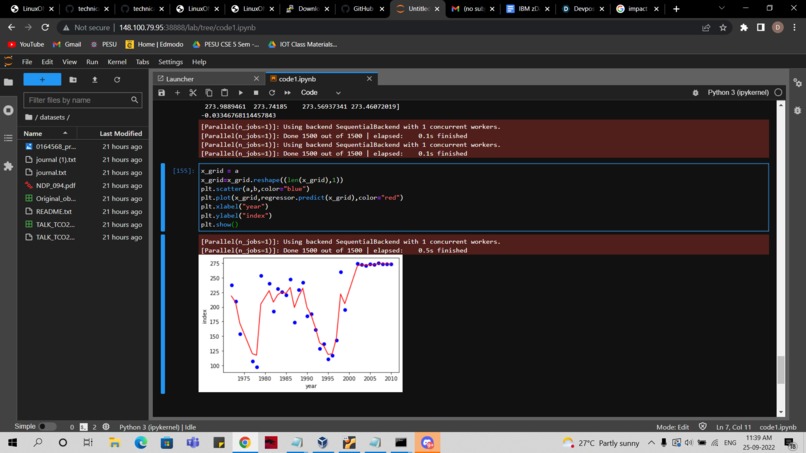Navigate to the datasets breadcrumb folder
The width and height of the screenshot is (806, 453).
(x=52, y=117)
